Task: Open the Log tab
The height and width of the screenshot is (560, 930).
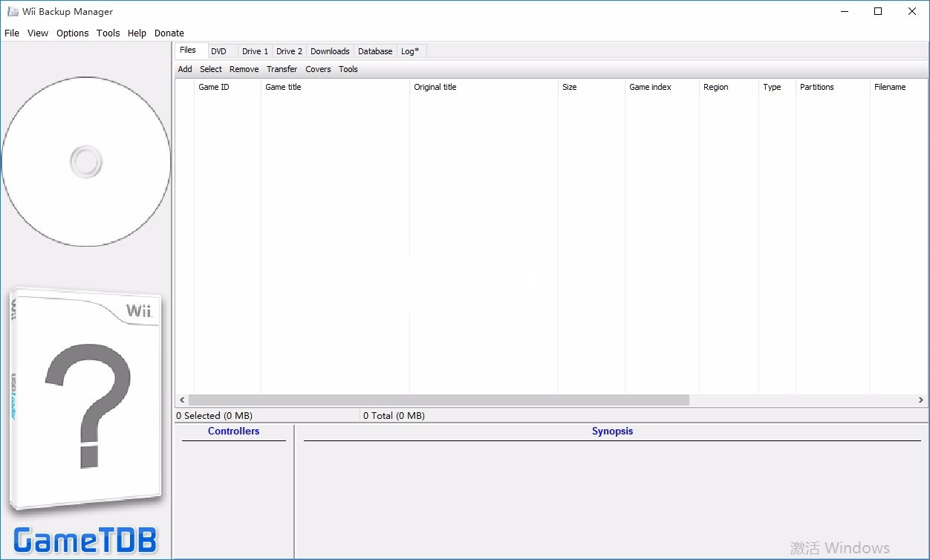Action: [410, 51]
